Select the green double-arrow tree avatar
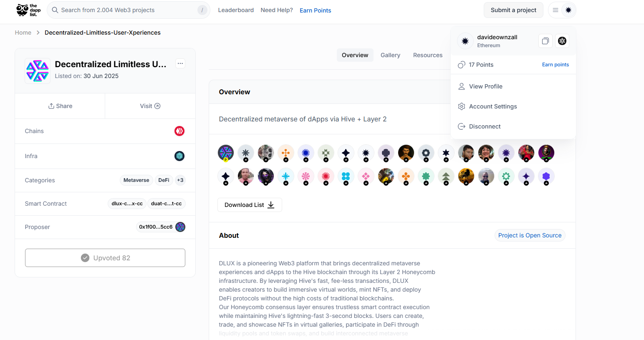The width and height of the screenshot is (644, 340). pyautogui.click(x=446, y=176)
